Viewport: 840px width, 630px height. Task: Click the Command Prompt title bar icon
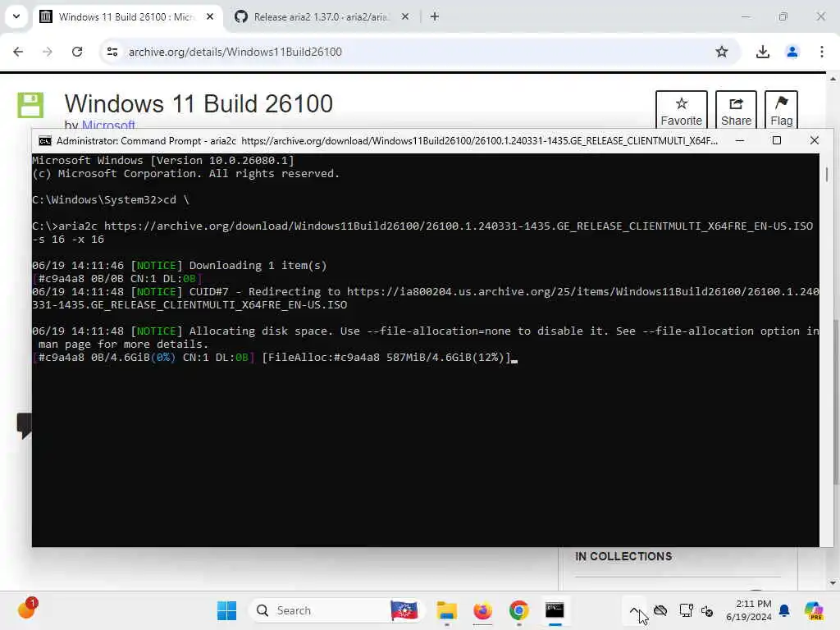(45, 141)
